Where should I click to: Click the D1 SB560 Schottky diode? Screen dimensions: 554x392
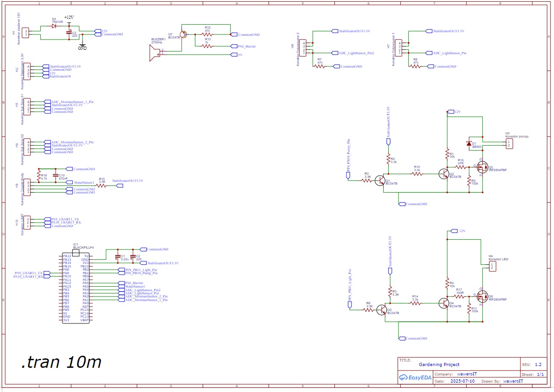click(468, 142)
